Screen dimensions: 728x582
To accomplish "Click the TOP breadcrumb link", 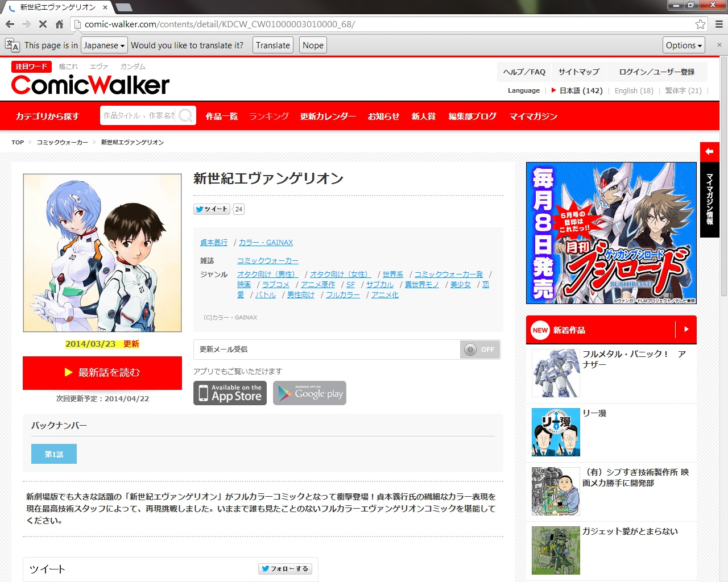I will pos(18,143).
